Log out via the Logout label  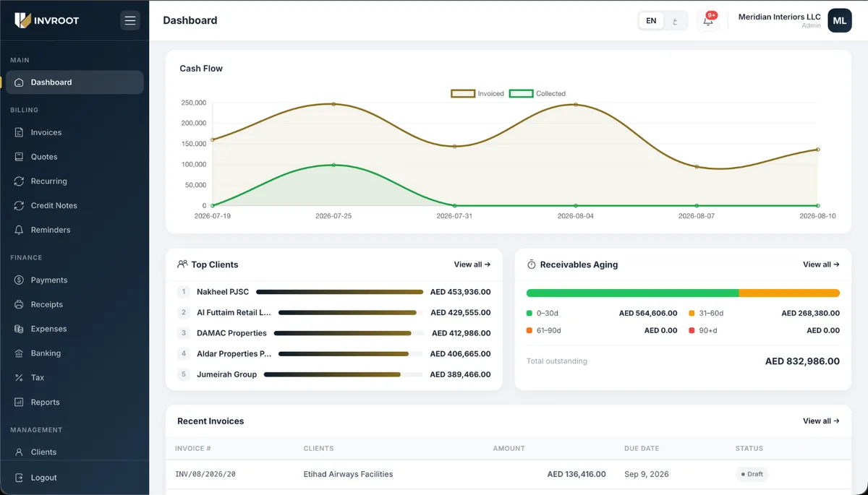[43, 478]
